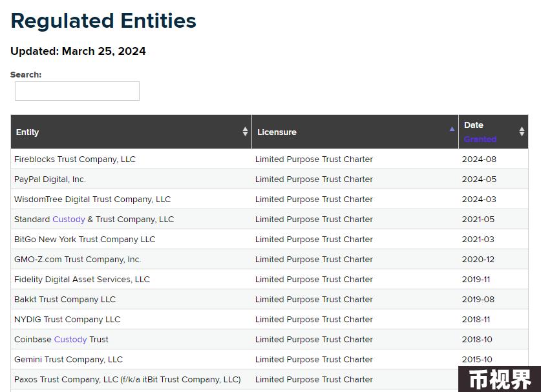Click Licensure cell in the GMO-Z.com row
The image size is (541, 392).
314,259
